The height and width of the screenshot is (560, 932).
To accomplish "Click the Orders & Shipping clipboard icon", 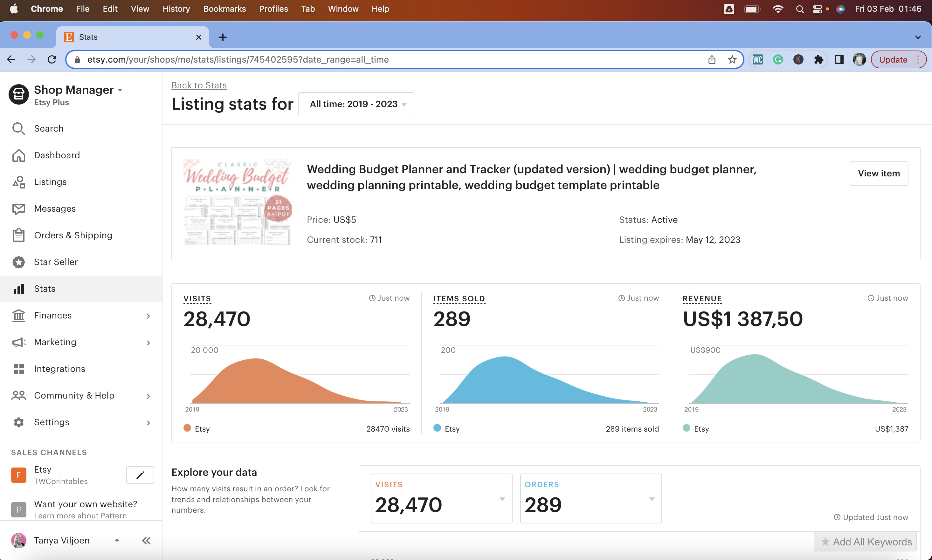I will coord(18,235).
